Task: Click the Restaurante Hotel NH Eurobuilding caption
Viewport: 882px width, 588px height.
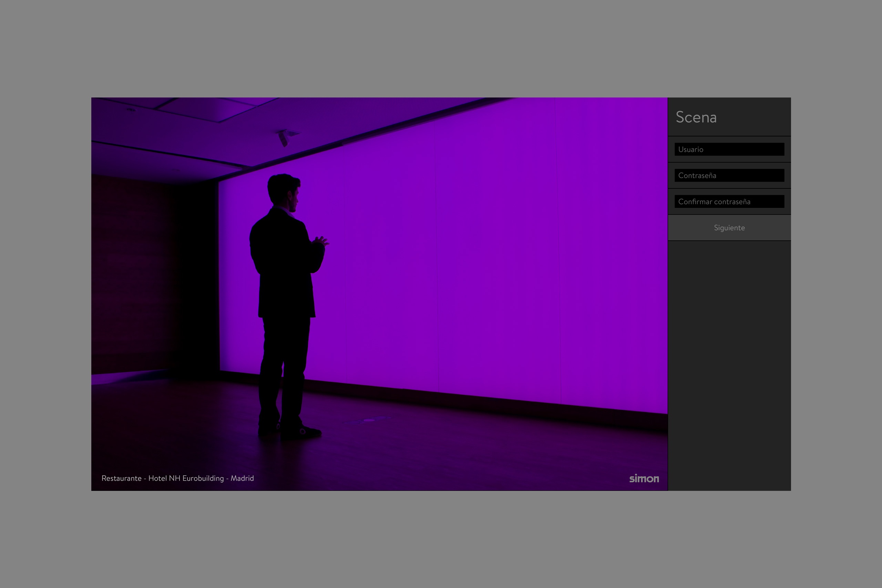Action: tap(177, 478)
